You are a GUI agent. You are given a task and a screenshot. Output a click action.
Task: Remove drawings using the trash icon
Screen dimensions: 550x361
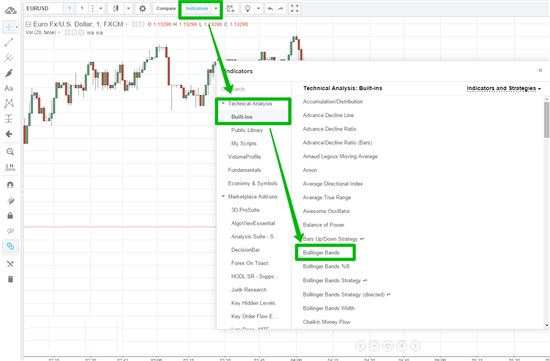pos(10,279)
